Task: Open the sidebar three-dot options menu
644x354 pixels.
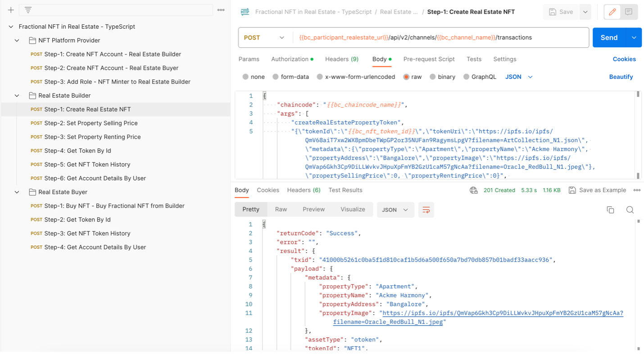Action: (221, 10)
